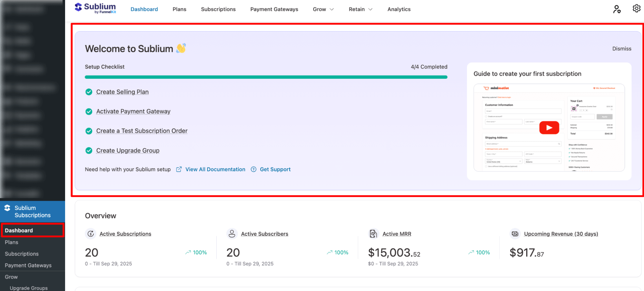Expand the Retain dropdown in top navigation
The width and height of the screenshot is (644, 291).
pos(360,9)
